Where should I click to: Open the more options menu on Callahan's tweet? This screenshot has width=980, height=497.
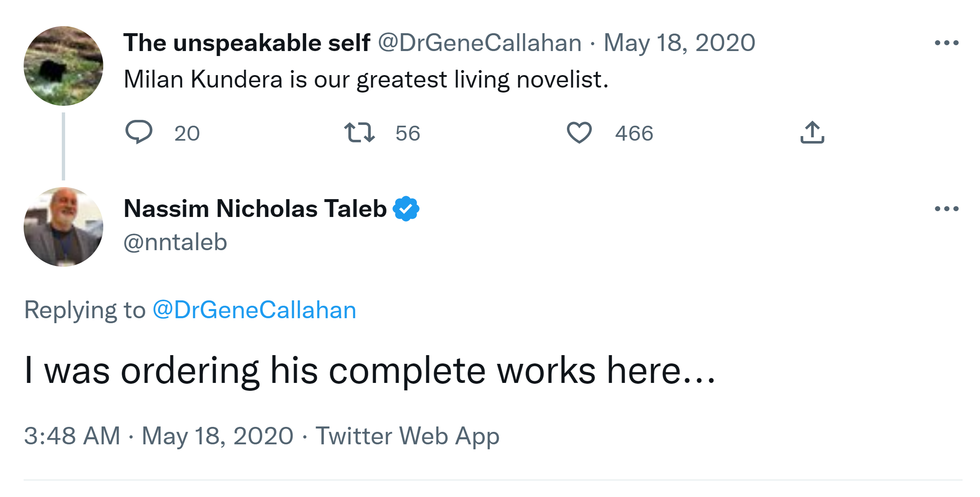coord(946,43)
